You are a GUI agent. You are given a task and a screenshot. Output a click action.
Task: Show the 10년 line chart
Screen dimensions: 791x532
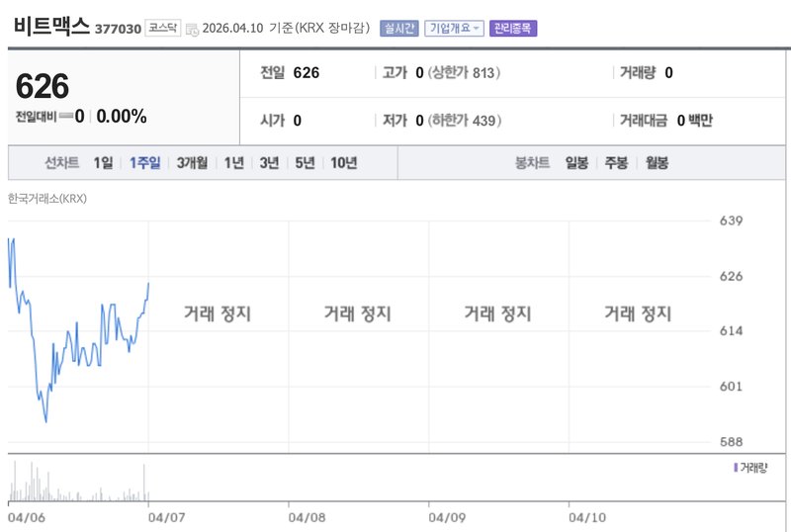(x=343, y=163)
